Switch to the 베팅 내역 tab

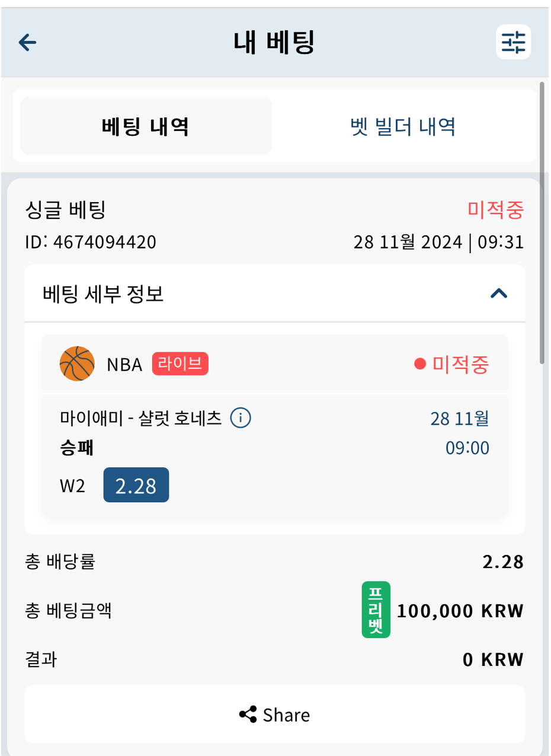pyautogui.click(x=146, y=126)
